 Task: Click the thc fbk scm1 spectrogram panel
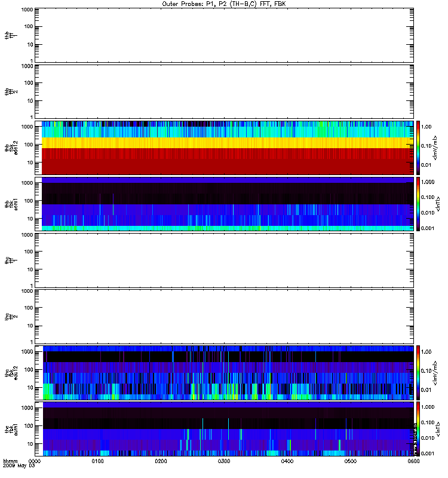tap(225, 429)
